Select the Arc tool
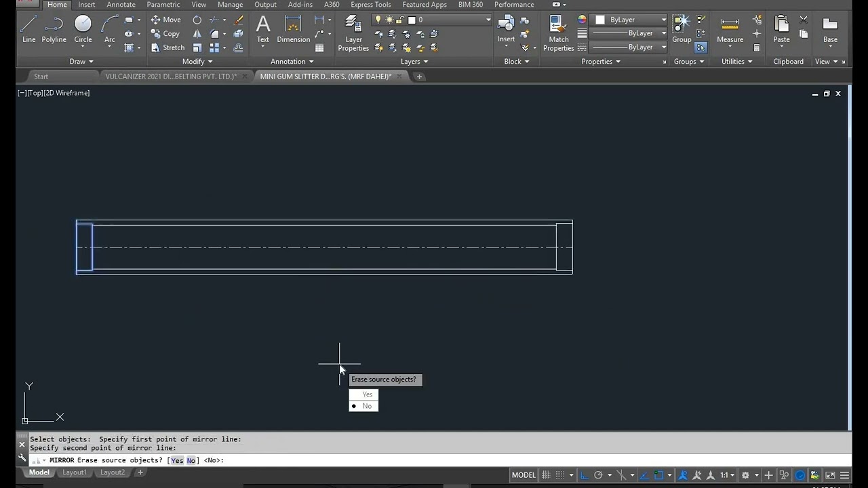The image size is (868, 488). (x=109, y=30)
